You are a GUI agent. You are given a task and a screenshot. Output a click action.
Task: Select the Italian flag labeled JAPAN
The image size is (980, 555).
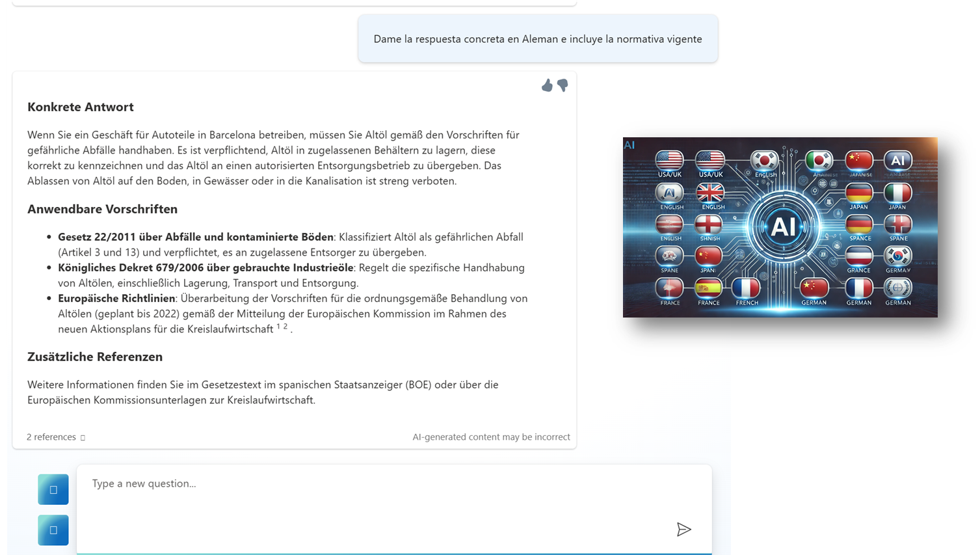897,193
